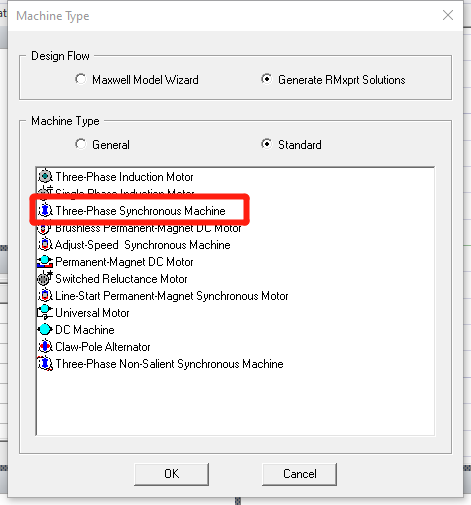This screenshot has height=505, width=471.
Task: Select the Permanent-Magnet DC Motor icon
Action: (x=45, y=262)
